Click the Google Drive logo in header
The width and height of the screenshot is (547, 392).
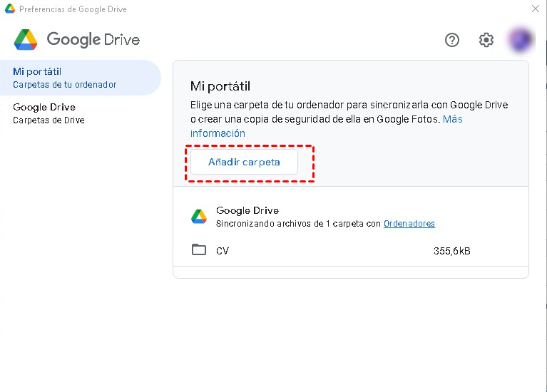coord(26,39)
